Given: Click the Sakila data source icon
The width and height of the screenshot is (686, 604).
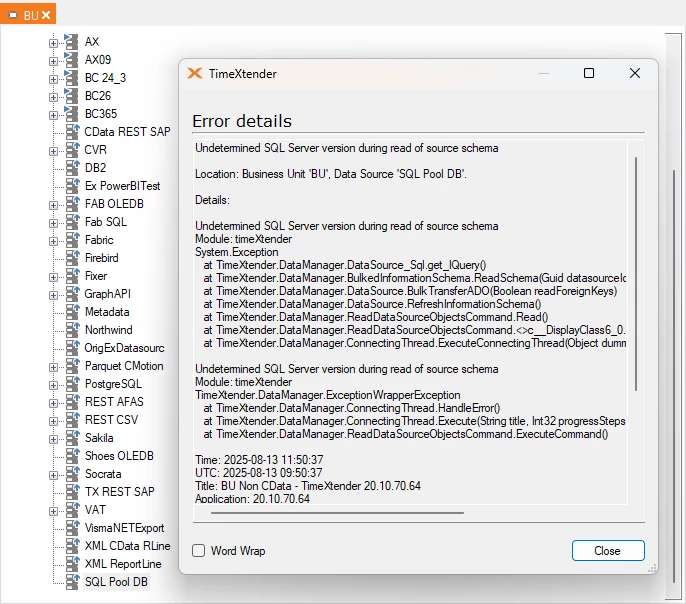Looking at the screenshot, I should click(x=73, y=438).
